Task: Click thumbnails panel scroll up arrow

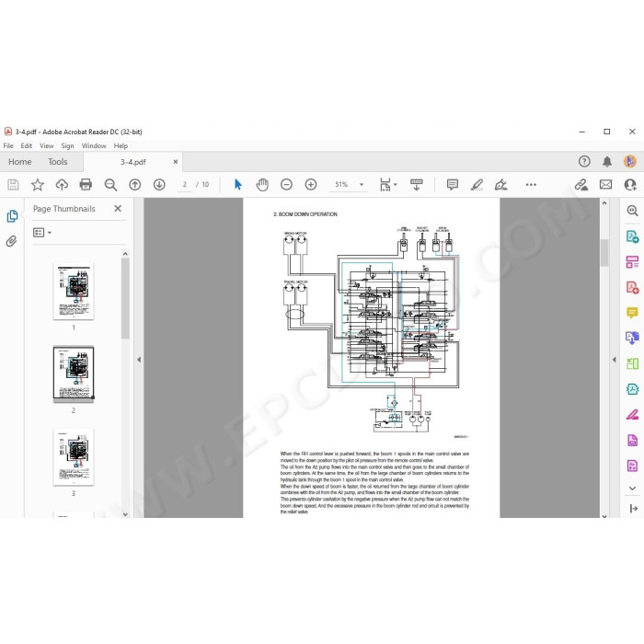Action: pos(125,254)
